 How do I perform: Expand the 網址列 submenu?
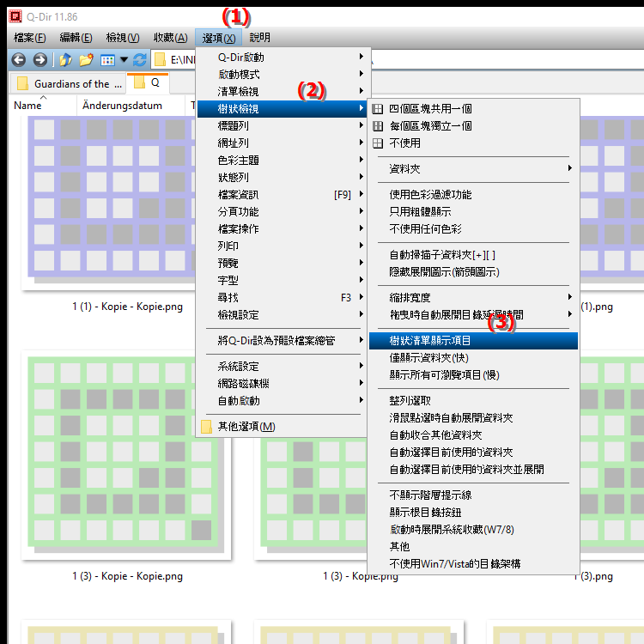pyautogui.click(x=282, y=143)
